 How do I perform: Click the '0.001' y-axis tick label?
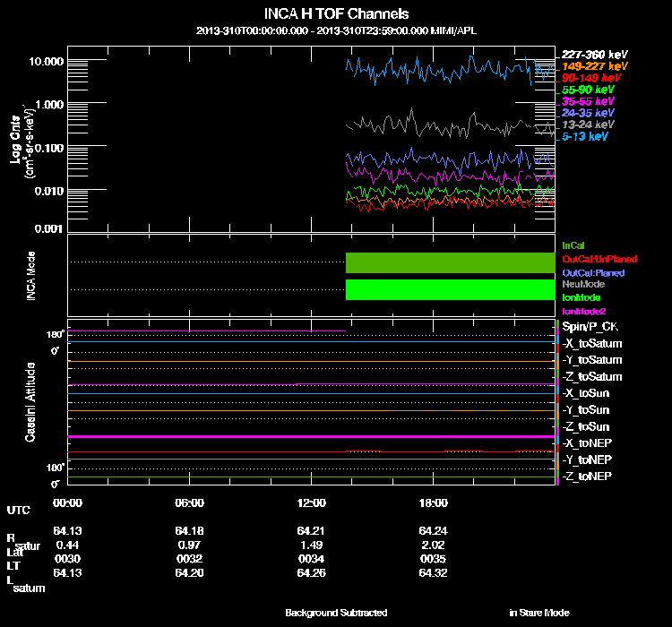(x=49, y=229)
